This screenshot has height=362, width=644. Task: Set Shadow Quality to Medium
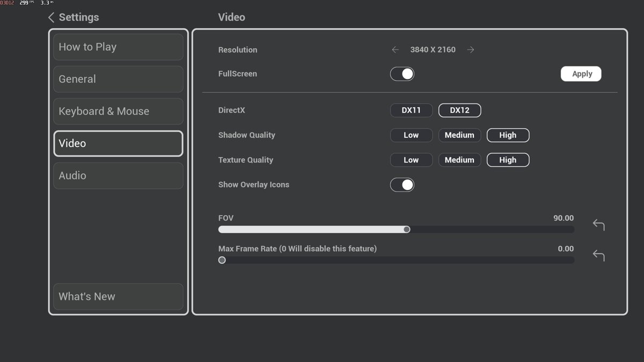click(x=460, y=135)
